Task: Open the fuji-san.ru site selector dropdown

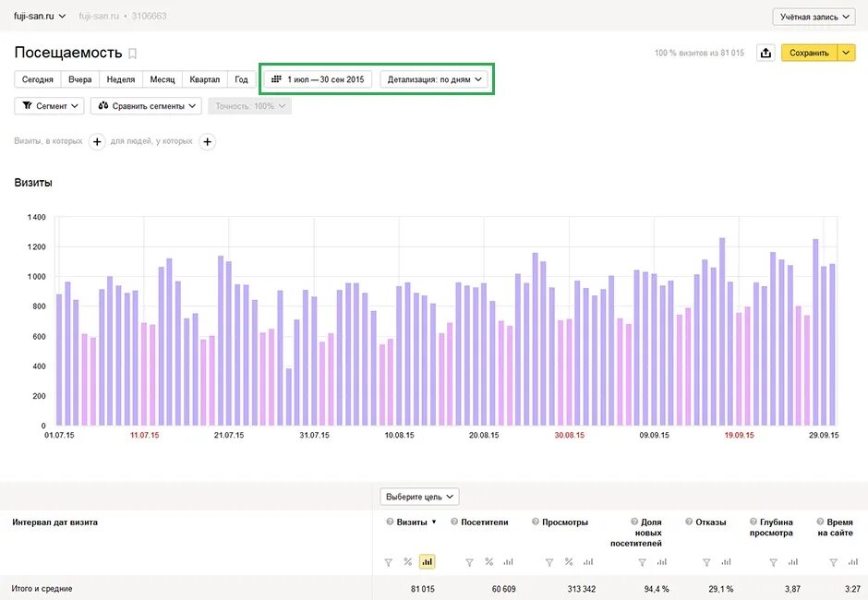Action: coord(40,16)
